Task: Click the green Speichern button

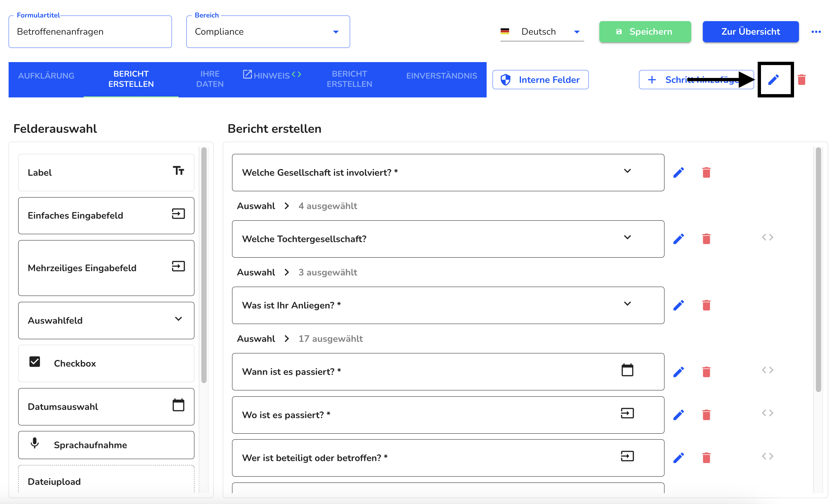Action: (x=645, y=32)
